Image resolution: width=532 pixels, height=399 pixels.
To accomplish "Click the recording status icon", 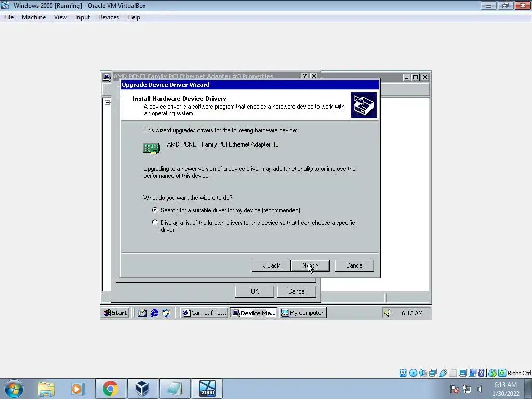I will (x=472, y=373).
